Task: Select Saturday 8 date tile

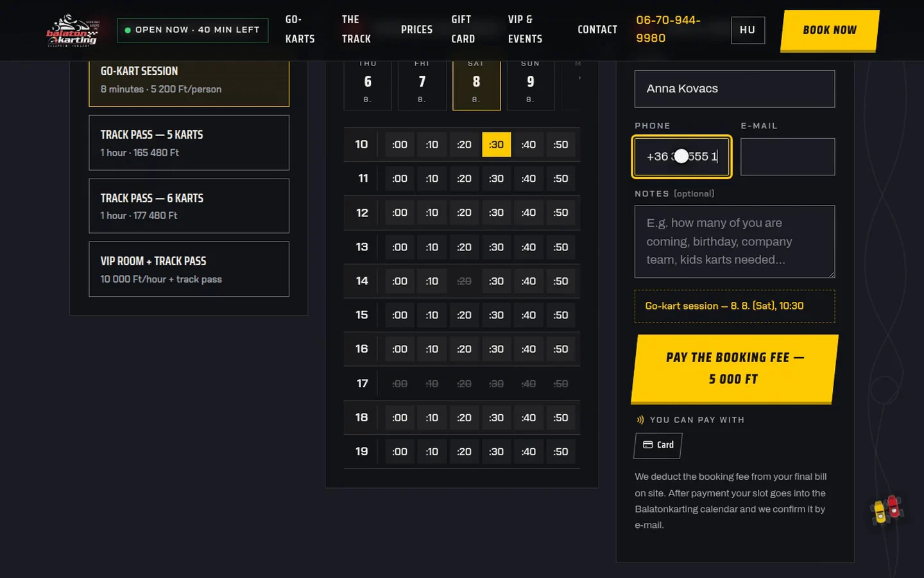Action: (x=476, y=84)
